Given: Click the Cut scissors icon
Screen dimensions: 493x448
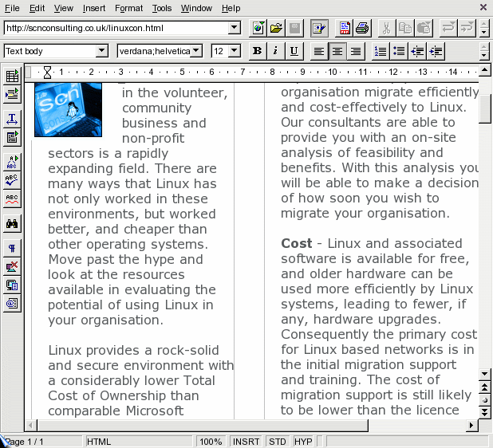Looking at the screenshot, I should click(x=387, y=28).
